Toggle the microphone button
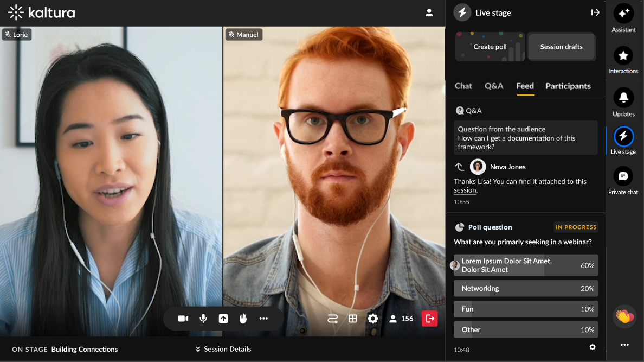Screen dimensions: 644x362 click(x=203, y=319)
